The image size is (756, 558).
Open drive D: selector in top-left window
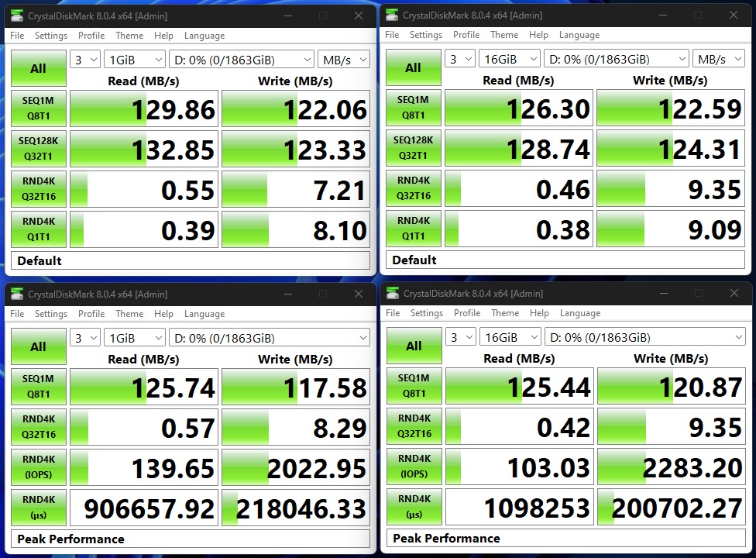(242, 60)
